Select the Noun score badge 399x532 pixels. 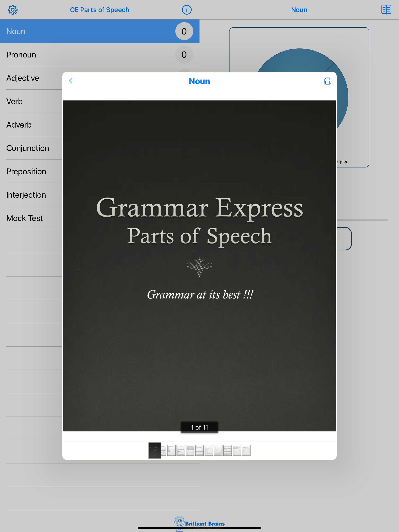coord(184,31)
